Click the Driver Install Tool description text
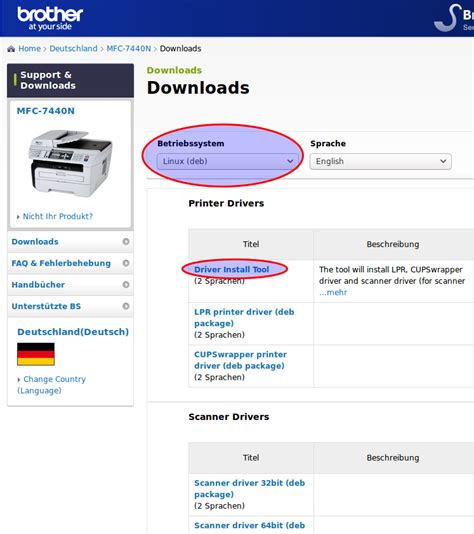The height and width of the screenshot is (534, 474). [x=392, y=275]
